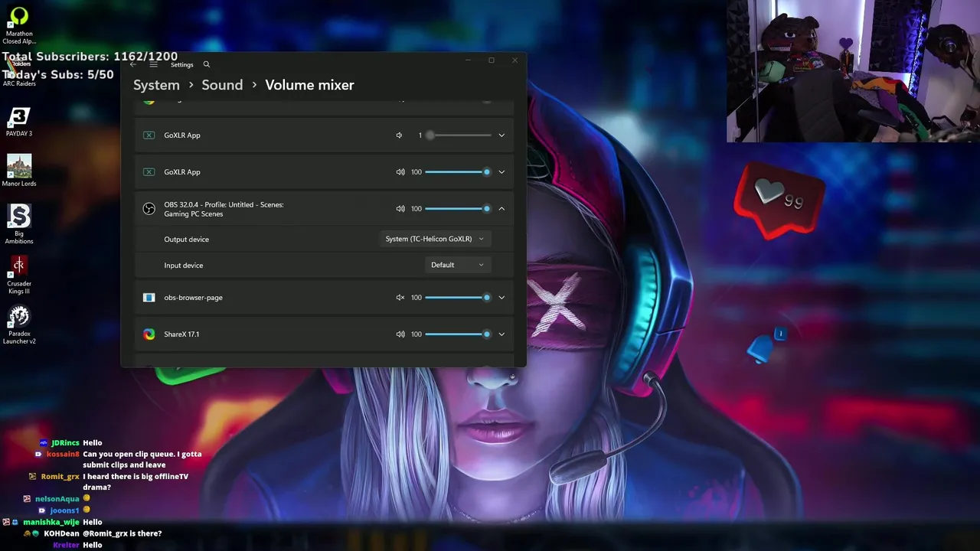Adjust the second GoXLR App slider at 100

coord(458,172)
